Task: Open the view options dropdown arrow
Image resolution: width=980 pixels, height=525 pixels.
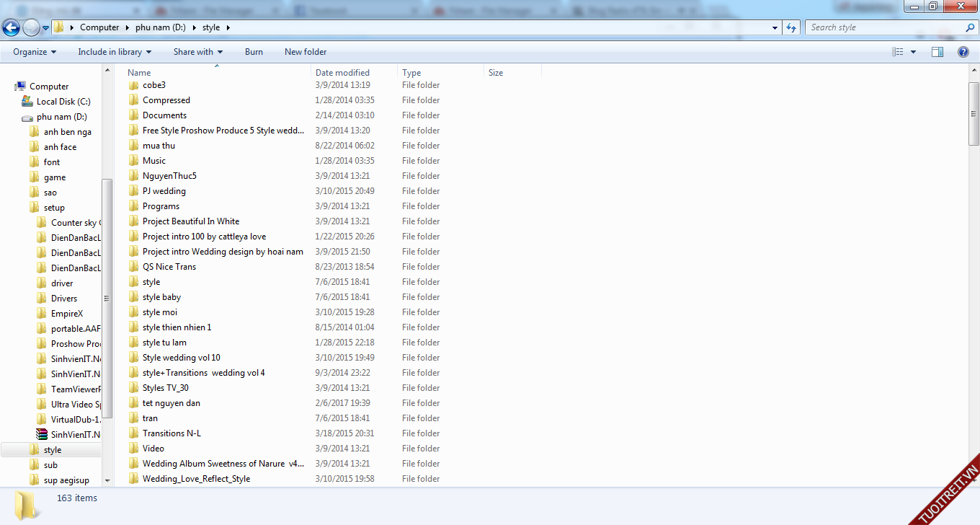Action: click(x=914, y=52)
